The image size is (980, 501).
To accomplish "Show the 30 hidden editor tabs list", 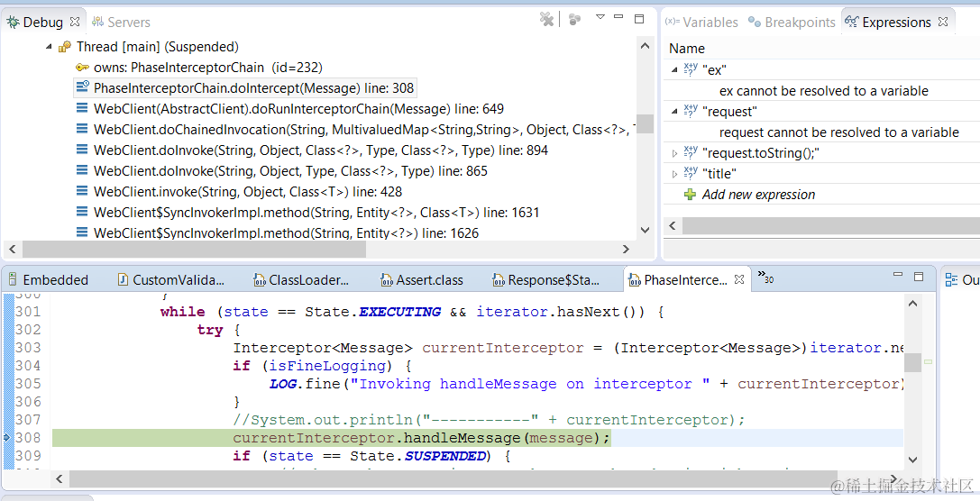I will click(765, 276).
